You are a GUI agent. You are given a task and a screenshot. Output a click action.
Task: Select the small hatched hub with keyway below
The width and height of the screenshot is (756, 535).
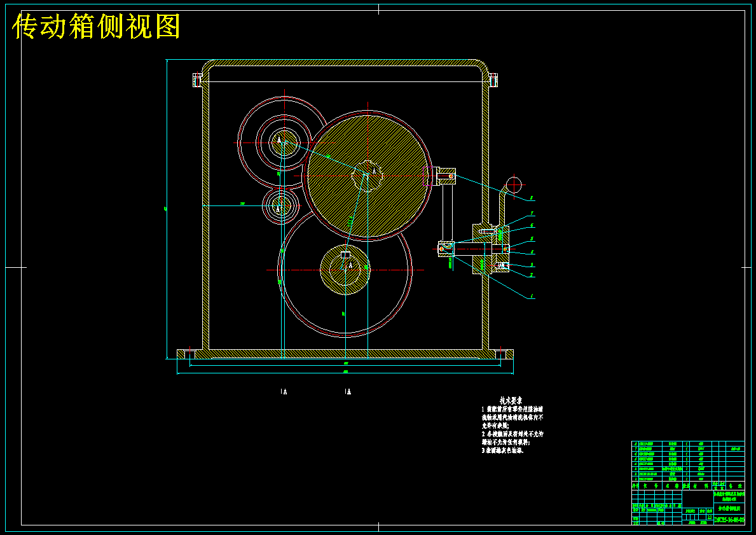coord(345,269)
